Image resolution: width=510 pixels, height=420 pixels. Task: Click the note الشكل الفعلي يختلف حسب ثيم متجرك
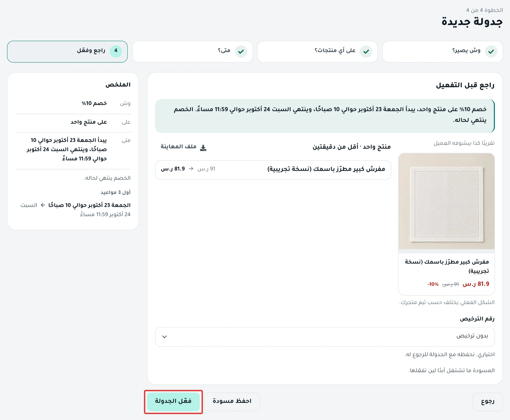click(447, 302)
